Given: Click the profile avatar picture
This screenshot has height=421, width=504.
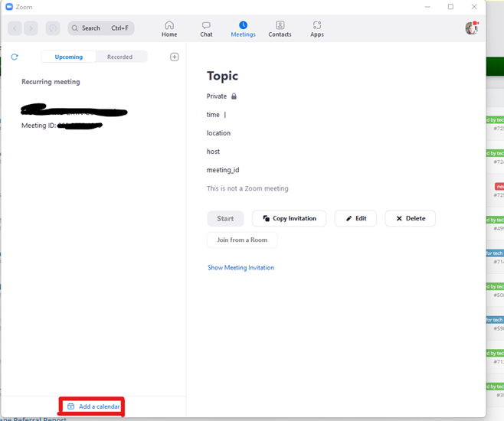Looking at the screenshot, I should point(471,28).
